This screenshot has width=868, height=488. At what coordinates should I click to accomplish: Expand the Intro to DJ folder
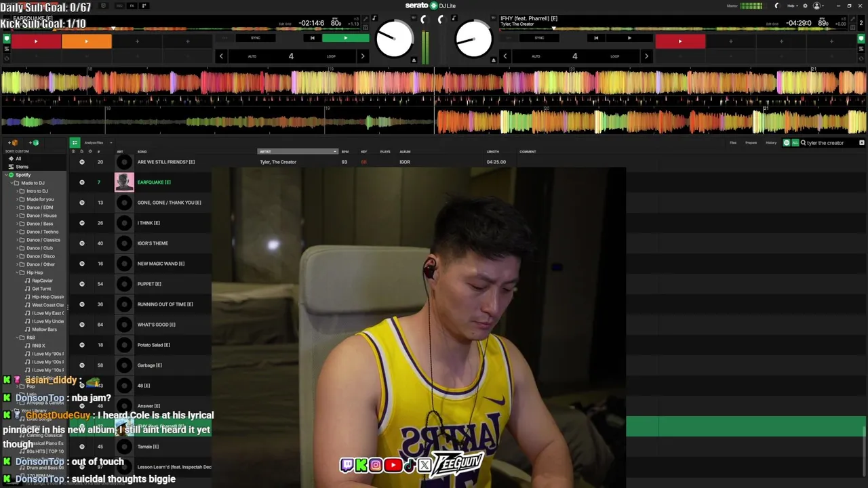[x=16, y=191]
